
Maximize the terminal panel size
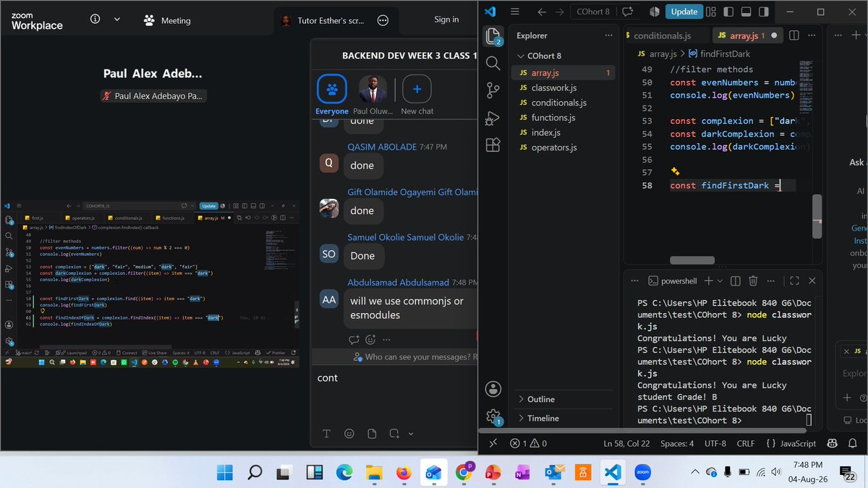coord(793,281)
